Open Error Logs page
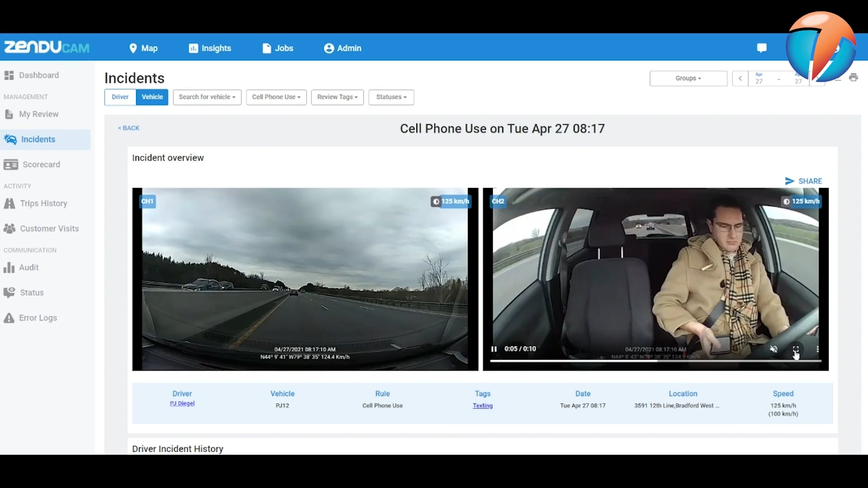The height and width of the screenshot is (488, 868). pos(38,318)
